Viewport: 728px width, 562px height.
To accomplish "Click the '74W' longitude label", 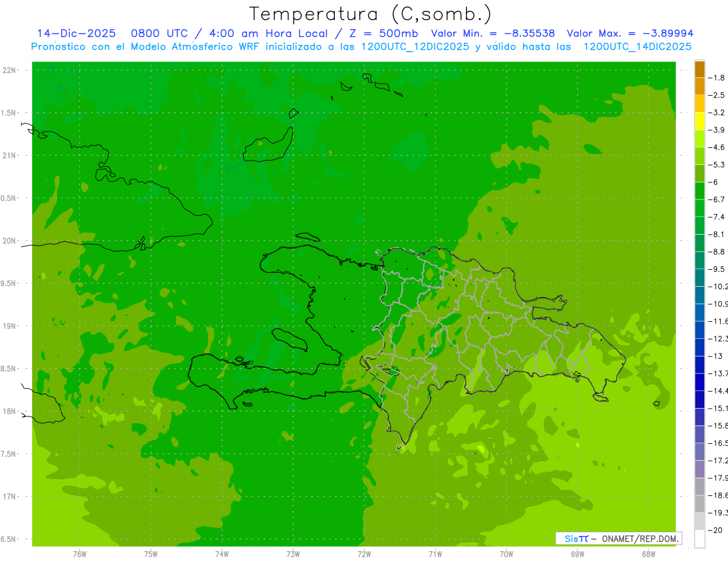I will point(222,554).
